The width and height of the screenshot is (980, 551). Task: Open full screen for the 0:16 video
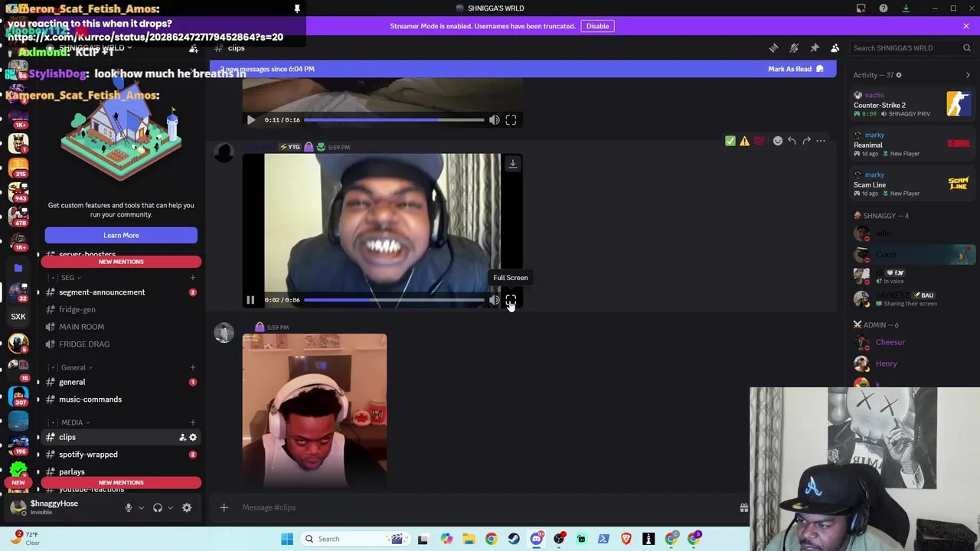[511, 120]
